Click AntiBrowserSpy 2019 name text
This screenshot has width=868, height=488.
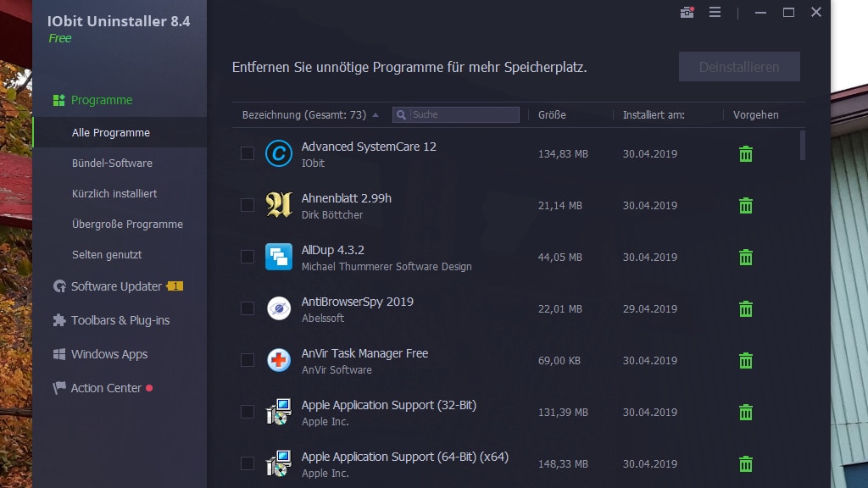[x=357, y=302]
